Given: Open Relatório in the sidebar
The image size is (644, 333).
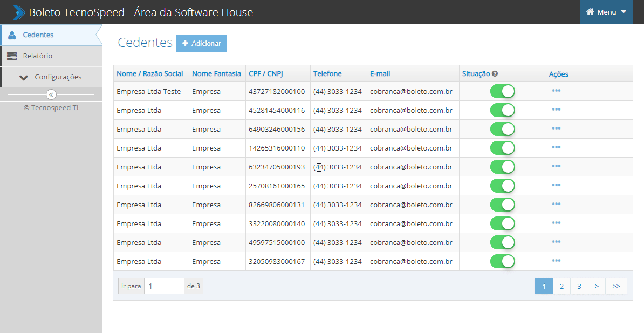Looking at the screenshot, I should tap(38, 56).
